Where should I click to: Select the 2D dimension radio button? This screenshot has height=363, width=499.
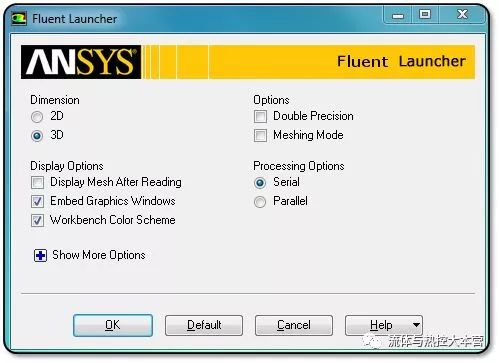point(37,117)
